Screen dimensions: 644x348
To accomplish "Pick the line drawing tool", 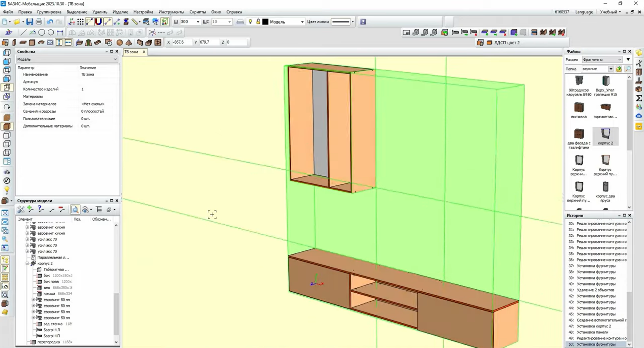I will pyautogui.click(x=23, y=33).
